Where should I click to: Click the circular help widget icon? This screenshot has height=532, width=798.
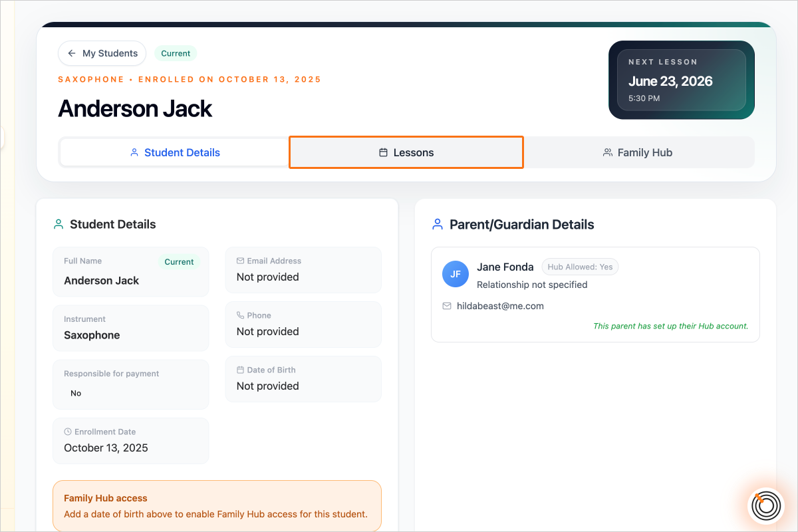pos(767,505)
